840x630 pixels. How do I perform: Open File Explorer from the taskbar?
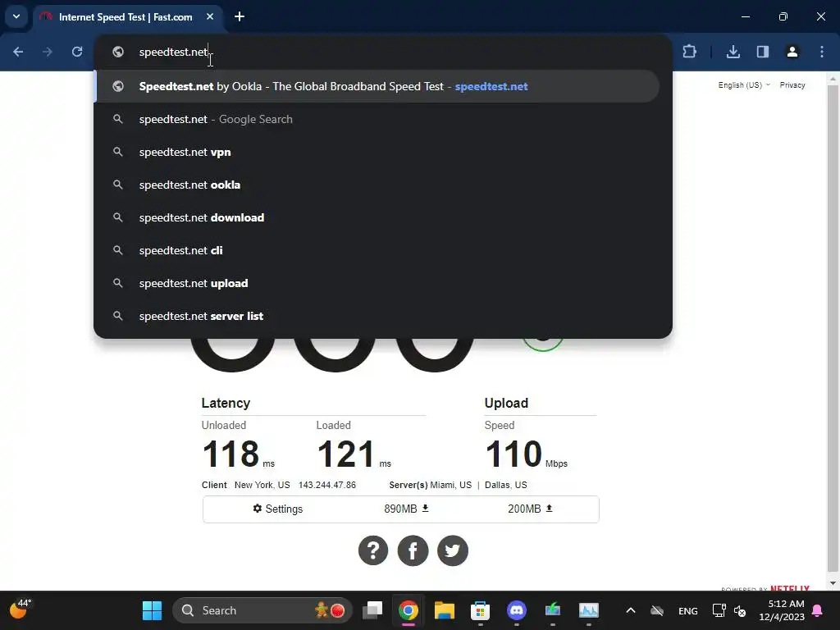444,610
